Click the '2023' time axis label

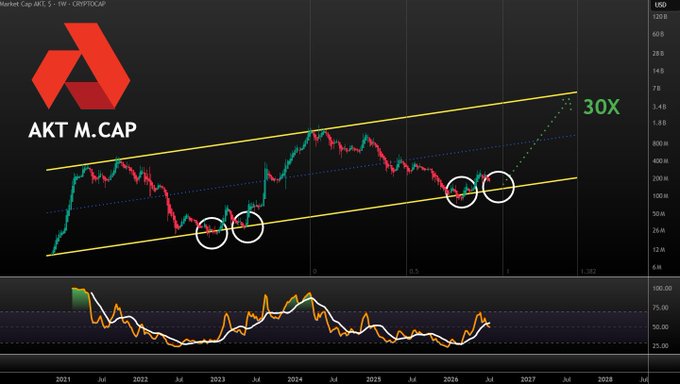coord(218,379)
